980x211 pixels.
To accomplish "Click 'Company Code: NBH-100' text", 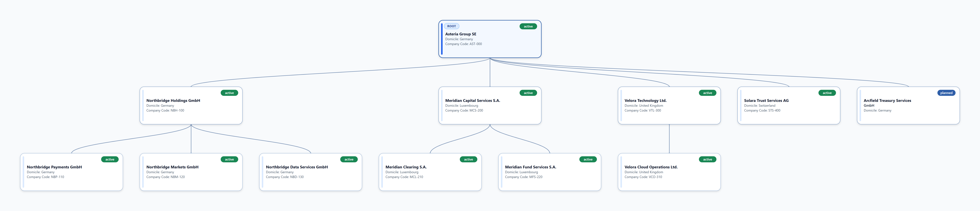I will coord(165,110).
